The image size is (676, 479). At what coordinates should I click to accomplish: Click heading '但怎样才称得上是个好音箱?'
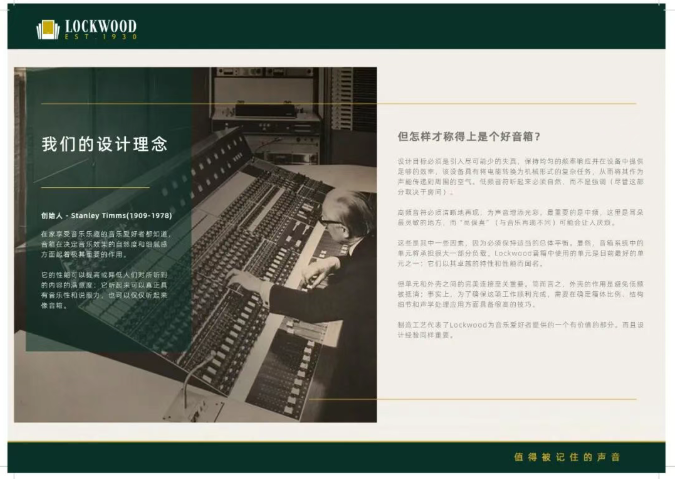click(x=469, y=137)
